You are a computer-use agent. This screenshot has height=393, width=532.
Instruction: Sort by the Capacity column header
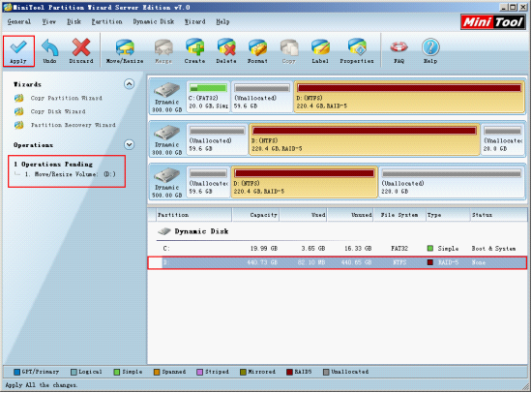click(x=255, y=215)
